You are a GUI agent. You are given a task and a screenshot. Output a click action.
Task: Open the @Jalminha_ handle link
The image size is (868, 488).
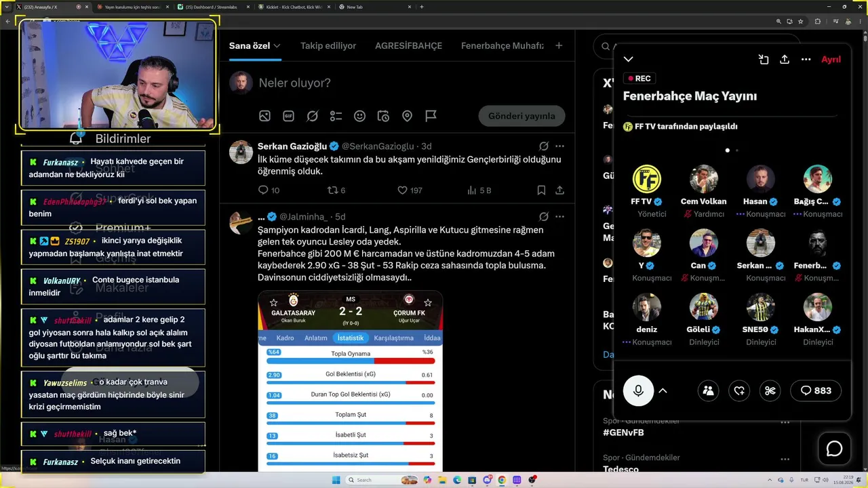304,216
